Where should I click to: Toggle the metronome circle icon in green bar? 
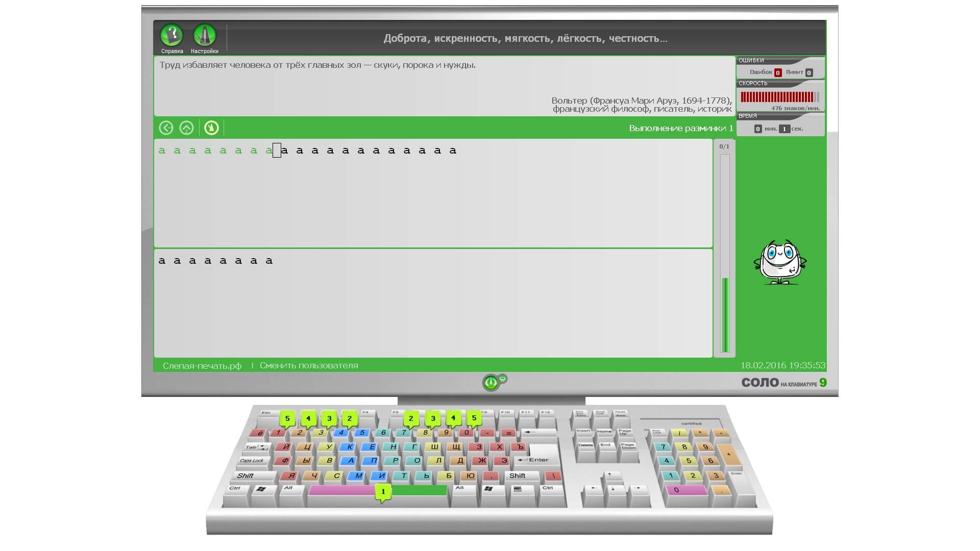[211, 128]
